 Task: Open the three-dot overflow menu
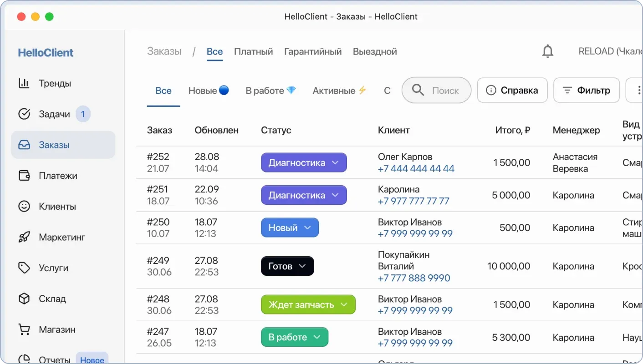click(x=639, y=90)
